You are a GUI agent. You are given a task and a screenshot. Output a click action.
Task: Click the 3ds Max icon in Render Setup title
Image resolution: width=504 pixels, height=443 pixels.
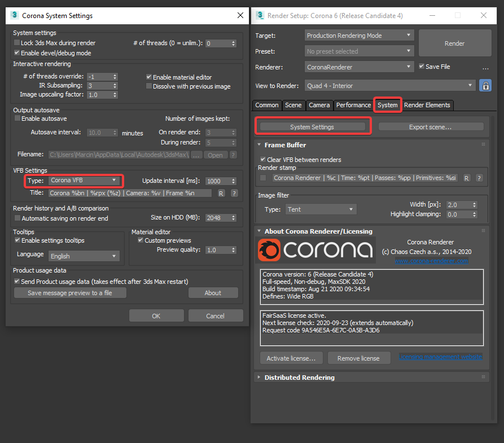(x=260, y=15)
